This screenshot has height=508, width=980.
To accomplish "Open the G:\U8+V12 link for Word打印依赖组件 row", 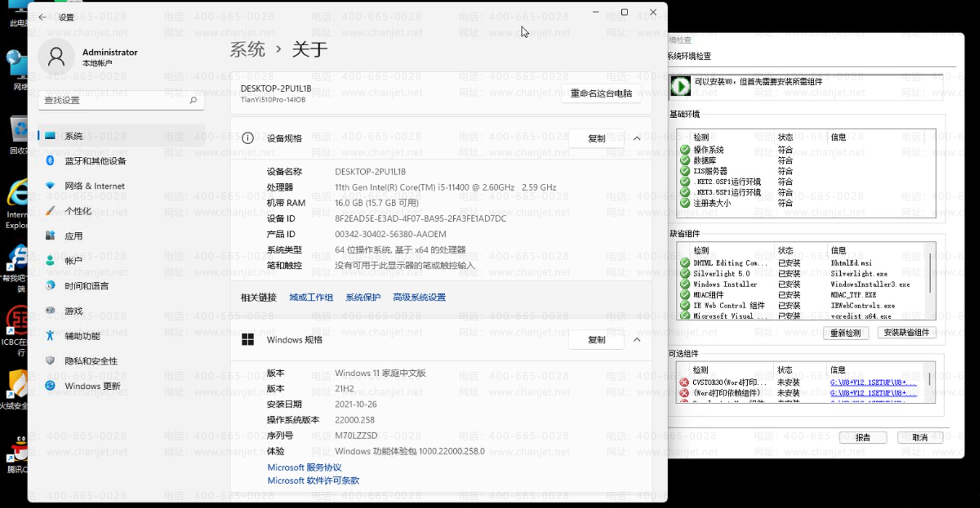I will 873,393.
